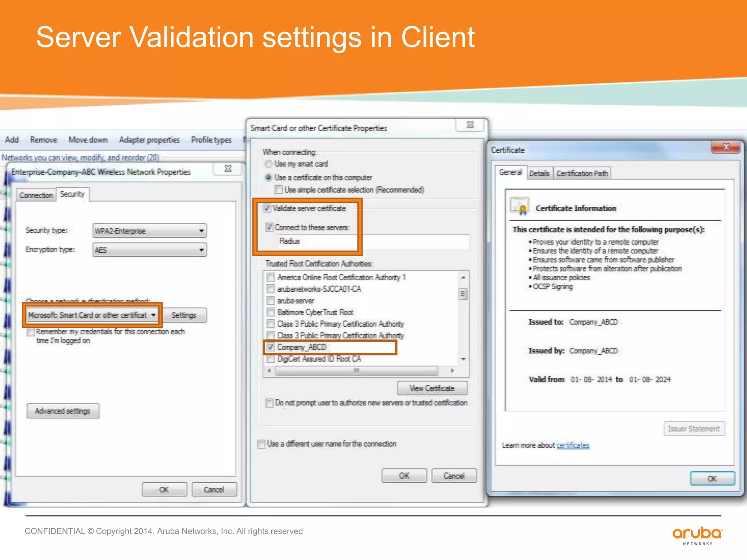
Task: Open Adapter properties from the toolbar
Action: 149,140
